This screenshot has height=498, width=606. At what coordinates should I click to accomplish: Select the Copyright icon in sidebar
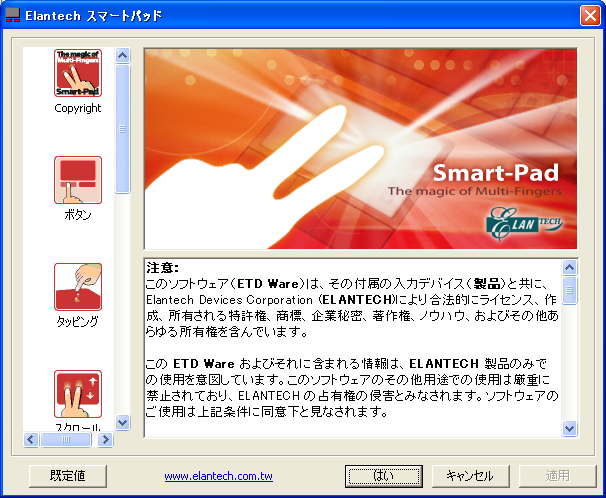click(x=78, y=73)
